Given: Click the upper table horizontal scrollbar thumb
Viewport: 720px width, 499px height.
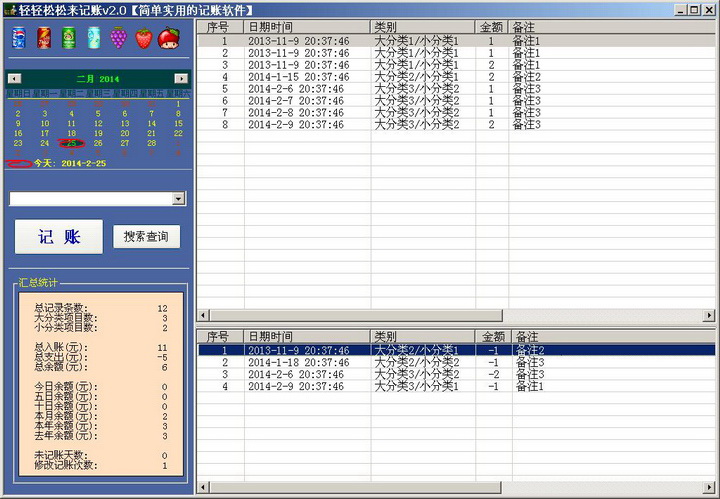Looking at the screenshot, I should pyautogui.click(x=356, y=315).
